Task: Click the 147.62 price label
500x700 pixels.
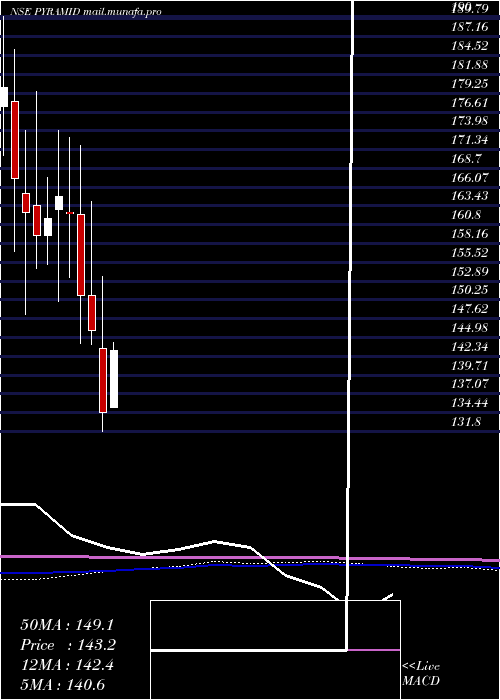Action: pyautogui.click(x=470, y=309)
